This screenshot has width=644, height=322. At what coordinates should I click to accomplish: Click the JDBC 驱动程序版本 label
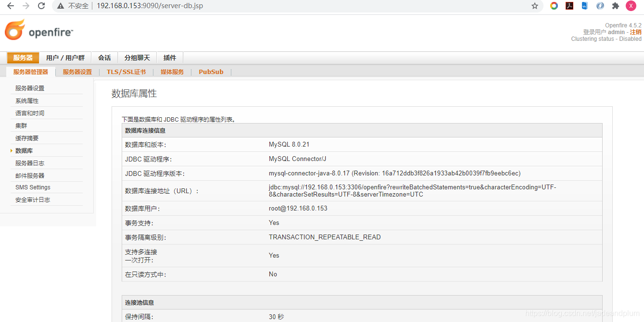coord(155,173)
